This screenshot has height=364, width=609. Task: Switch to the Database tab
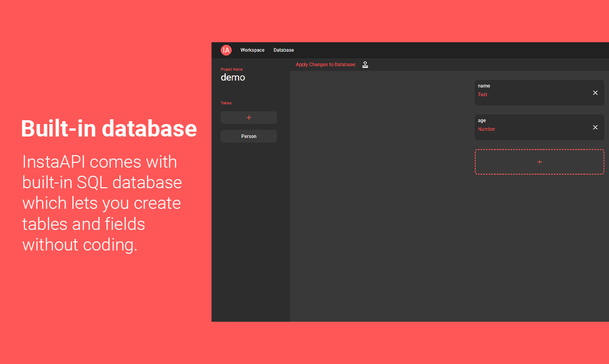tap(283, 50)
